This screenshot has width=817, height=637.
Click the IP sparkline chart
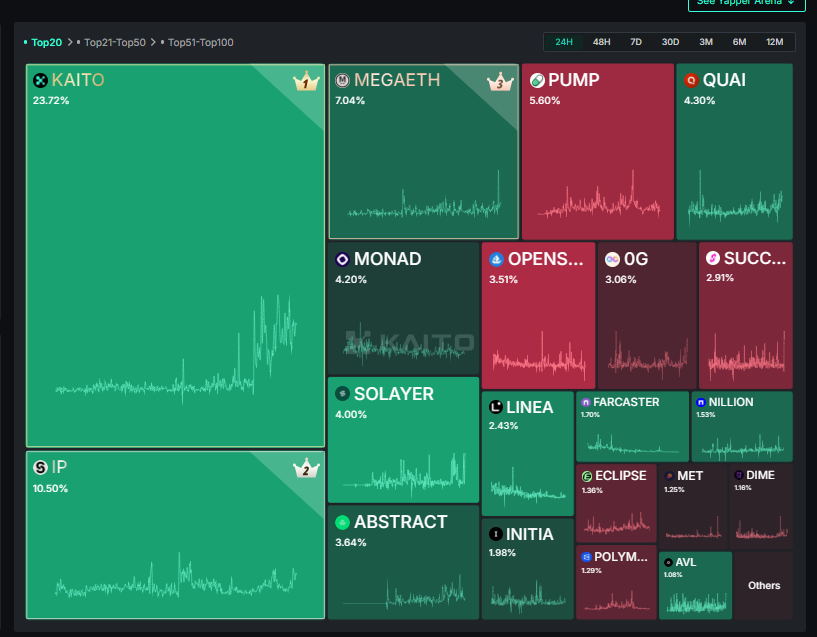176,574
